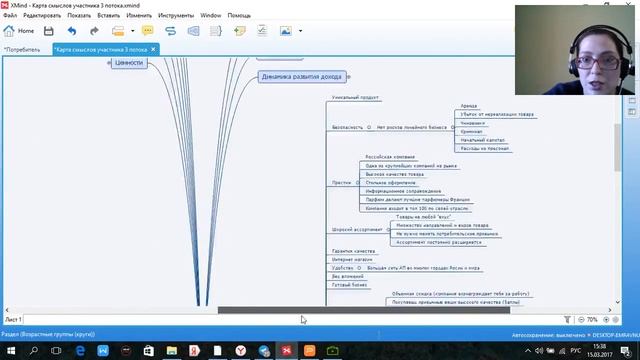Click the horizontal scrollbar left arrow
640x360 pixels.
tap(7, 310)
